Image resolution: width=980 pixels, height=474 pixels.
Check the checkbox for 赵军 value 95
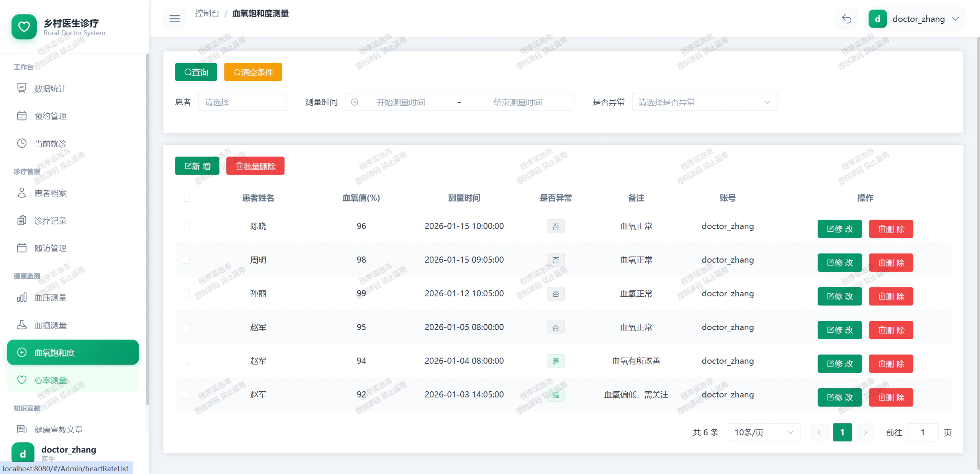(186, 327)
